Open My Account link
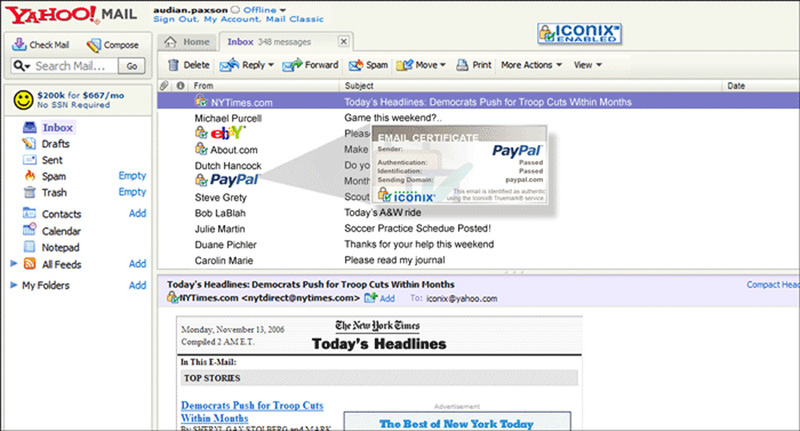The image size is (800, 431). pos(232,19)
